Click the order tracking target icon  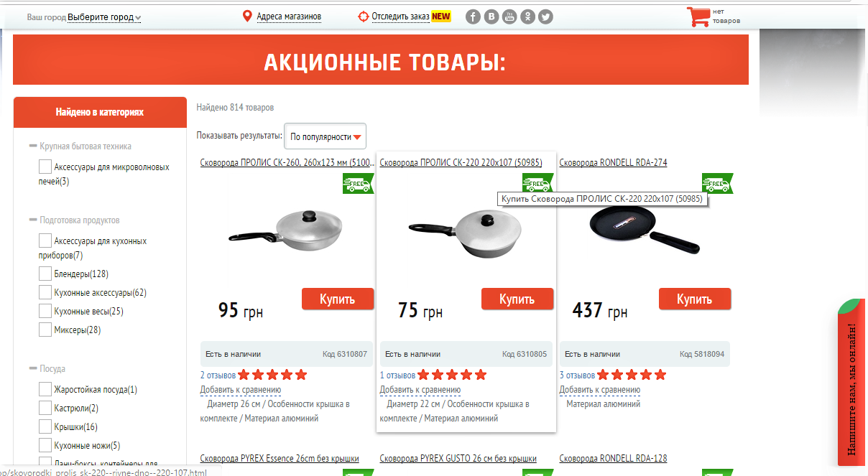[363, 17]
